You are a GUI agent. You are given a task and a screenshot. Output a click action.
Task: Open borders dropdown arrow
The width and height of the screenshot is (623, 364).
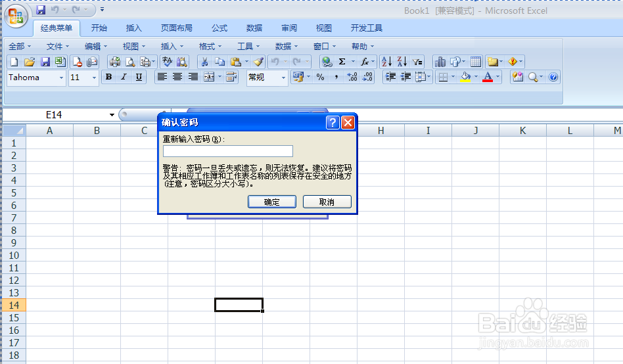click(453, 77)
